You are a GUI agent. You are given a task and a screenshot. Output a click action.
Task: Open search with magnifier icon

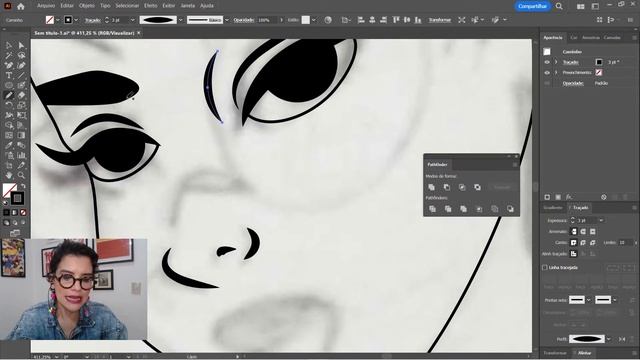pyautogui.click(x=559, y=6)
